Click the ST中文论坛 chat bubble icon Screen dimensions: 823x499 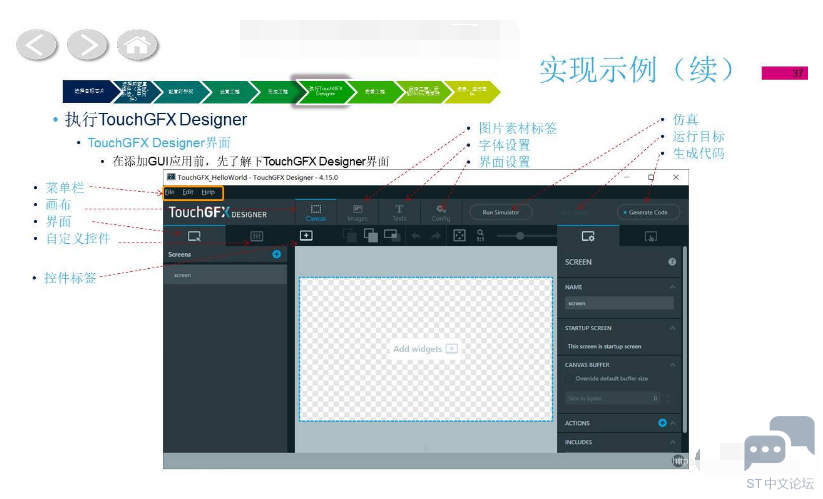(778, 444)
